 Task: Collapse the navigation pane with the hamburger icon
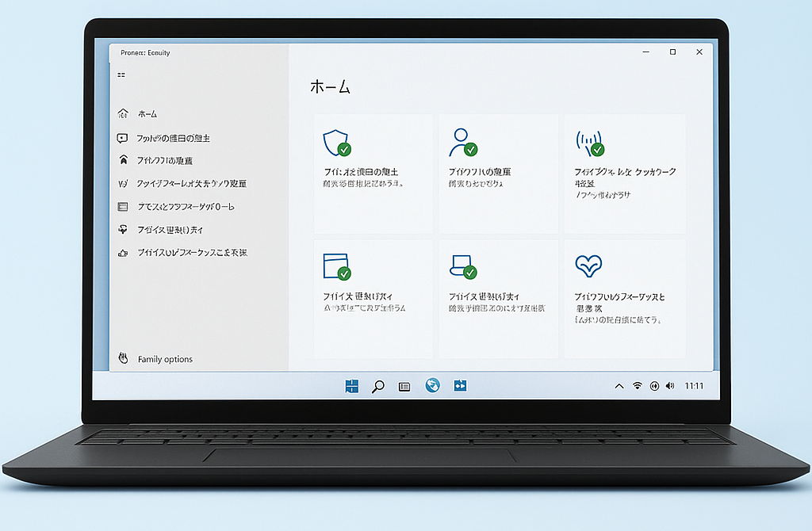pos(120,74)
